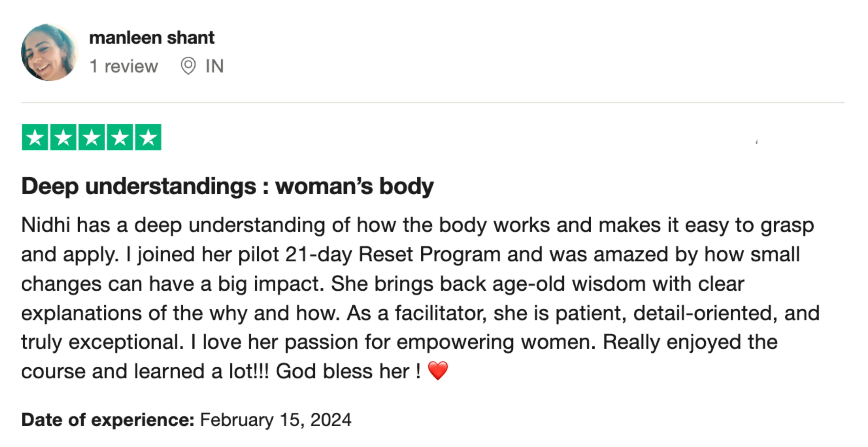This screenshot has height=447, width=868.
Task: Click the God bless her text
Action: (x=342, y=371)
